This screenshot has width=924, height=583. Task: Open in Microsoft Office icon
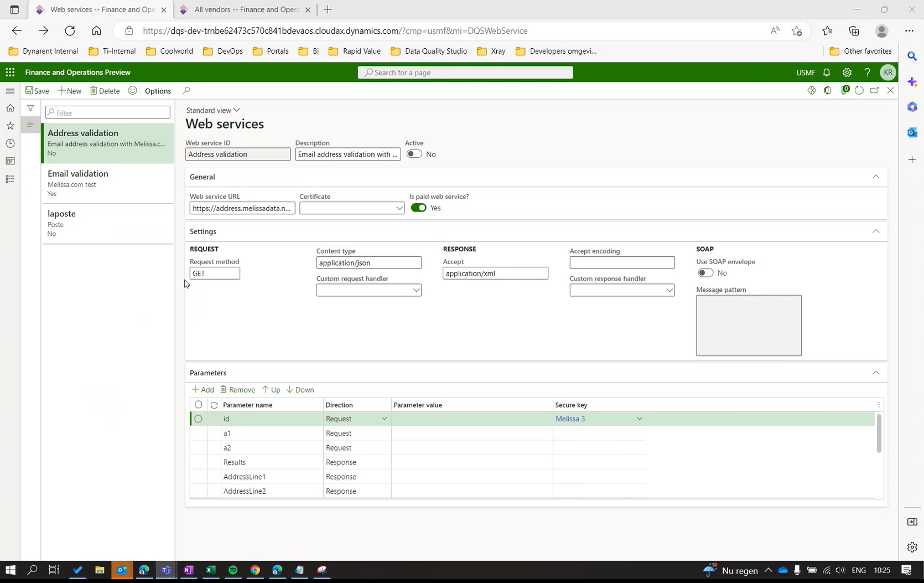click(x=828, y=90)
